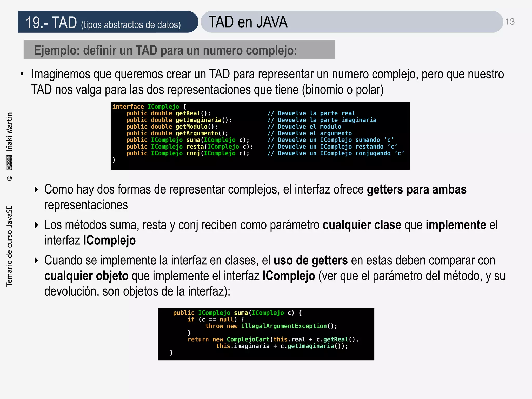Click 'IllegalArgumentException' in the lower code block

tap(284, 326)
